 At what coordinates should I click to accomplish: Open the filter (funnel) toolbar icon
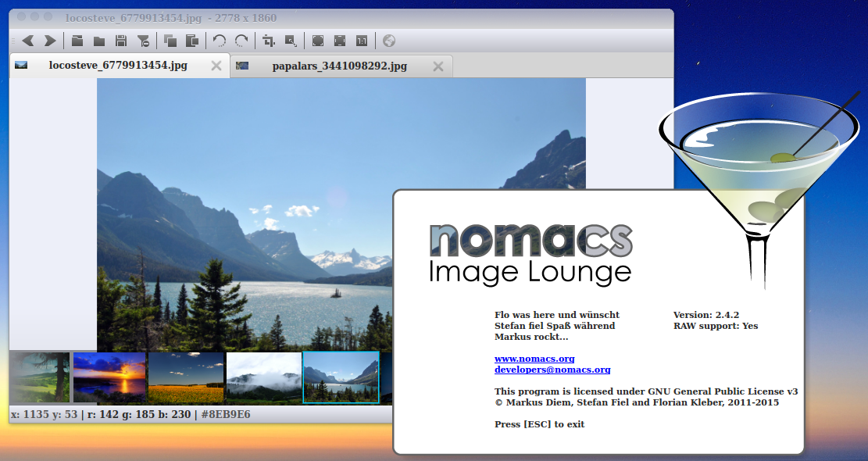[143, 41]
